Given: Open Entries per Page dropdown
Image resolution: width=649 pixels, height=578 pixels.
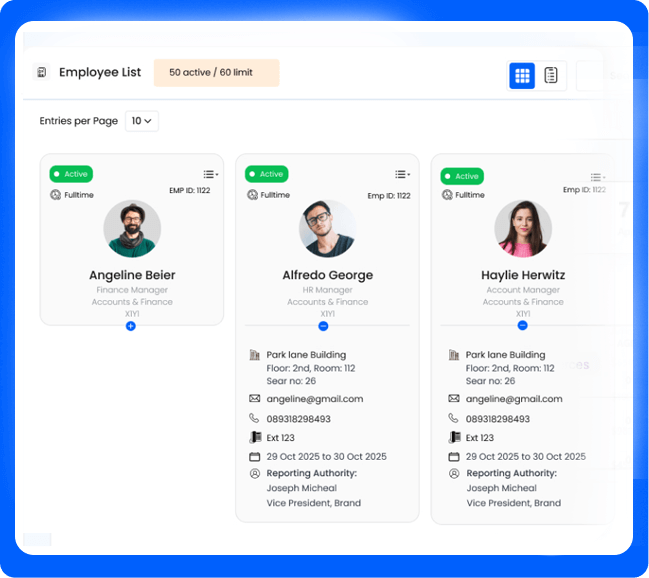Looking at the screenshot, I should click(x=141, y=121).
